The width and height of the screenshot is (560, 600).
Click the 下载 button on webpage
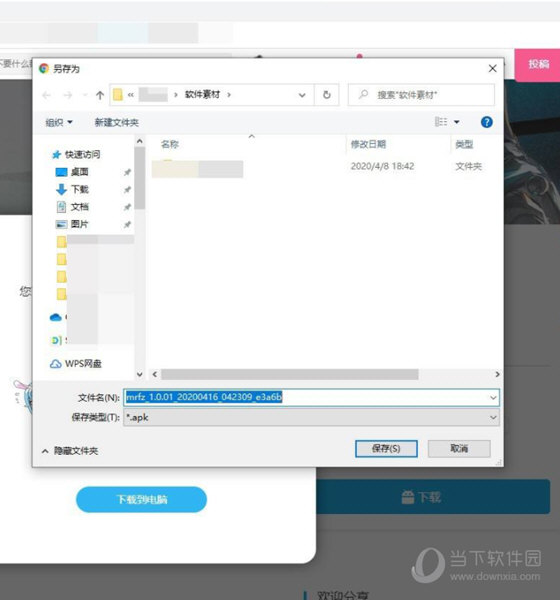433,497
